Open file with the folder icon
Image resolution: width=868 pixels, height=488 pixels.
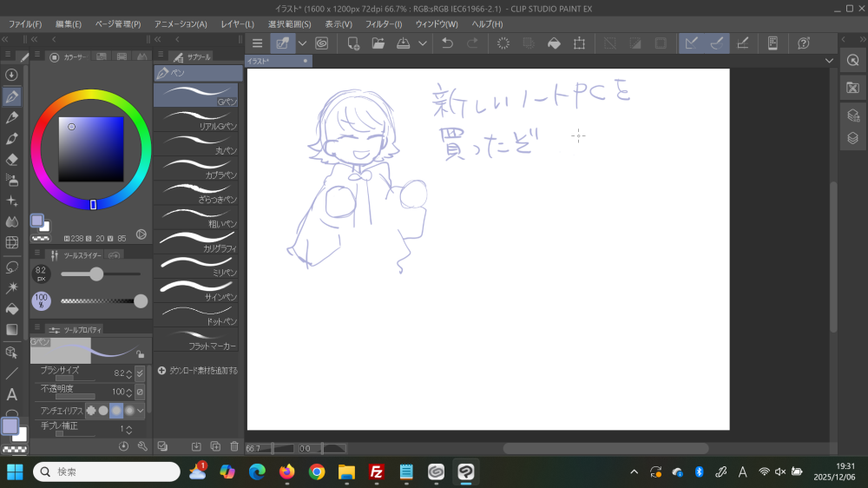(378, 43)
